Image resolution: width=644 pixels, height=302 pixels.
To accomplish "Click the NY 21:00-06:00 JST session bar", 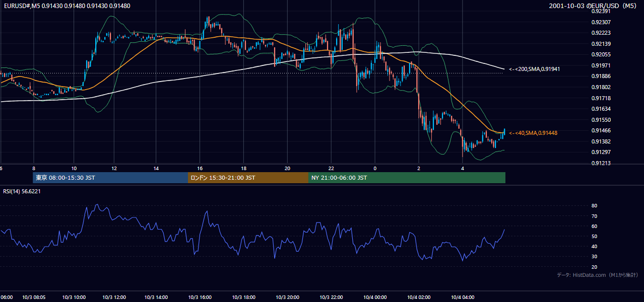I will pos(407,178).
